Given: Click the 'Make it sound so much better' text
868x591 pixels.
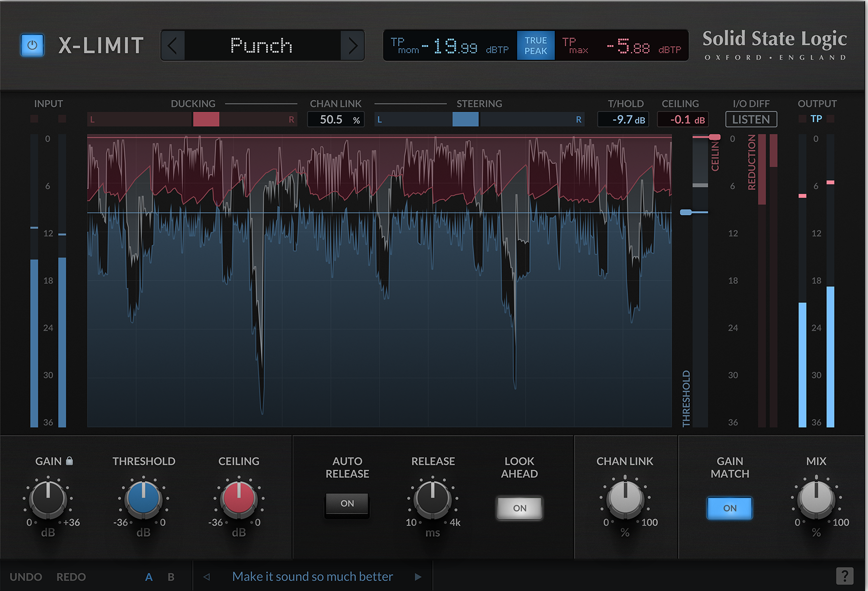Looking at the screenshot, I should (313, 576).
